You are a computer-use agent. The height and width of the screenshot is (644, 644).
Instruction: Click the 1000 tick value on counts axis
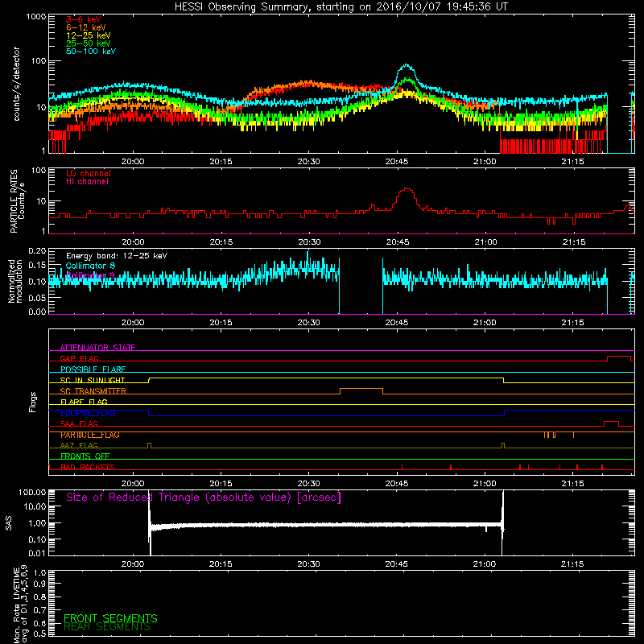(x=35, y=17)
